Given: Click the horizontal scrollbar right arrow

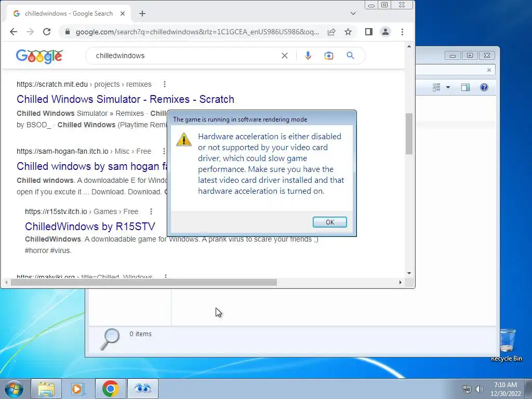Looking at the screenshot, I should point(401,282).
